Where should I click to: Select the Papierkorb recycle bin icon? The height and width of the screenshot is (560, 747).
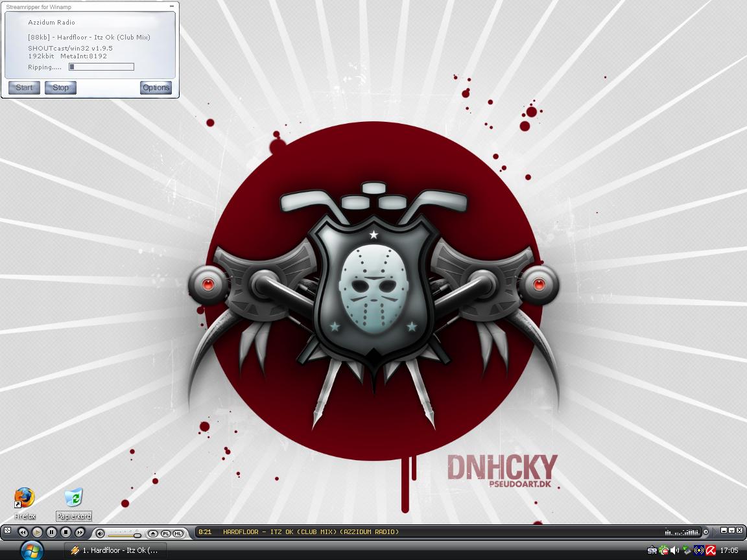[x=74, y=504]
